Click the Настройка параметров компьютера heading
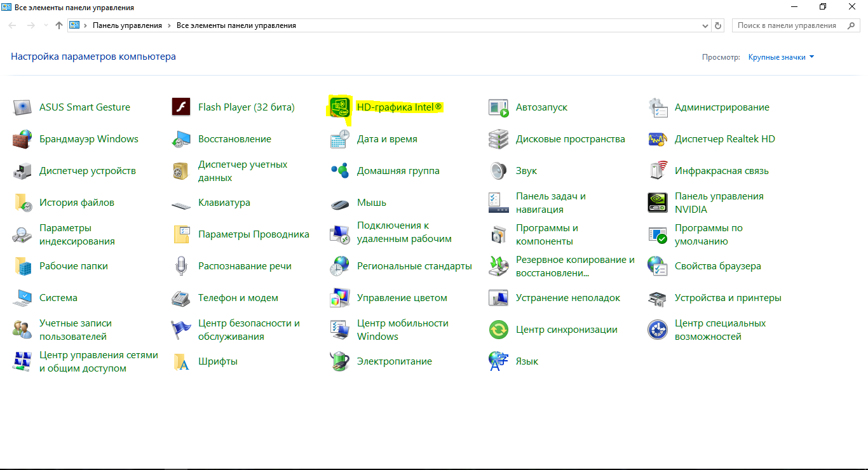 pos(93,57)
